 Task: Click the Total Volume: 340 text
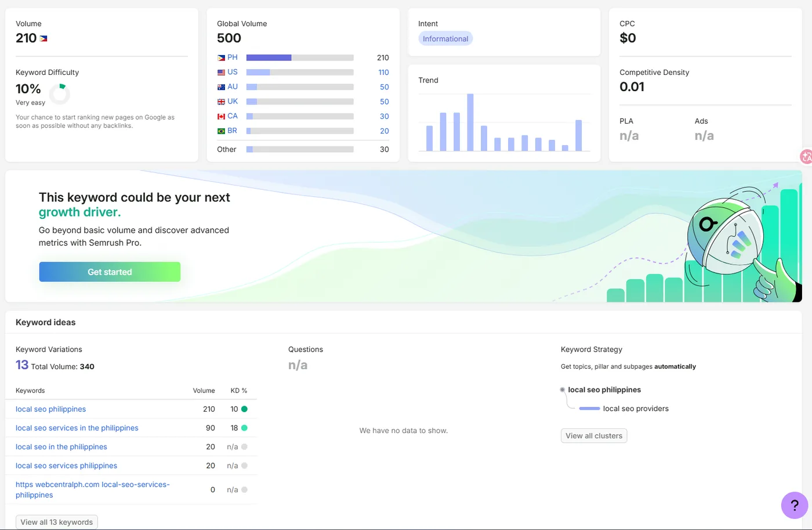click(x=63, y=367)
